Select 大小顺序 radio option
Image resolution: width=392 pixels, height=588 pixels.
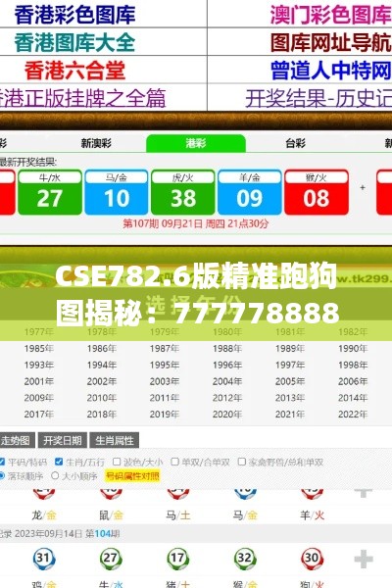(55, 476)
